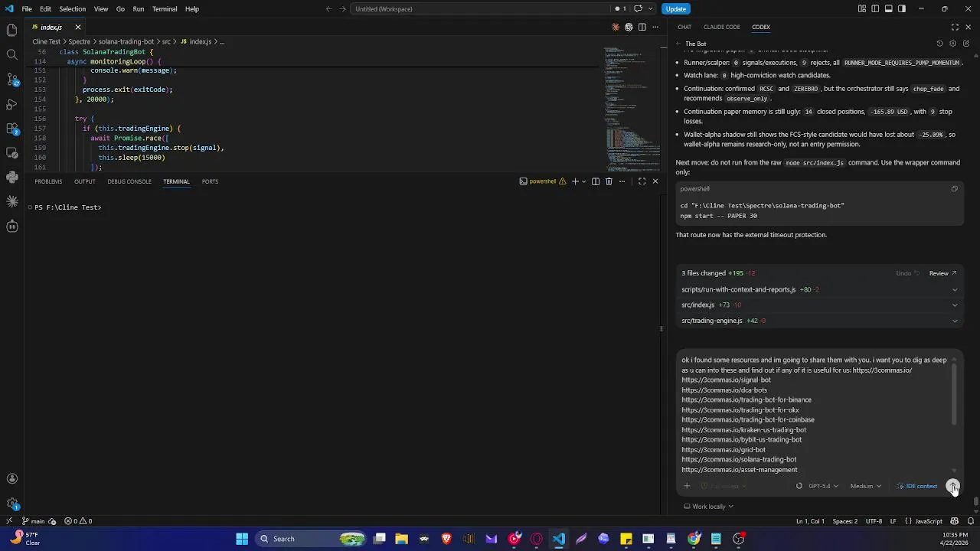Open the Search view in activity bar
980x551 pixels.
[x=11, y=54]
